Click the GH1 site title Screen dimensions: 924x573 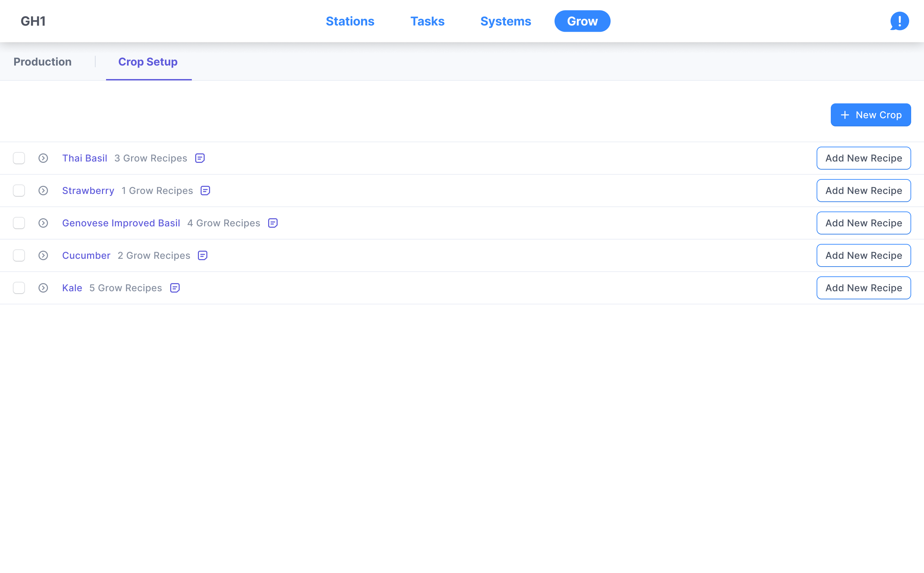click(33, 21)
